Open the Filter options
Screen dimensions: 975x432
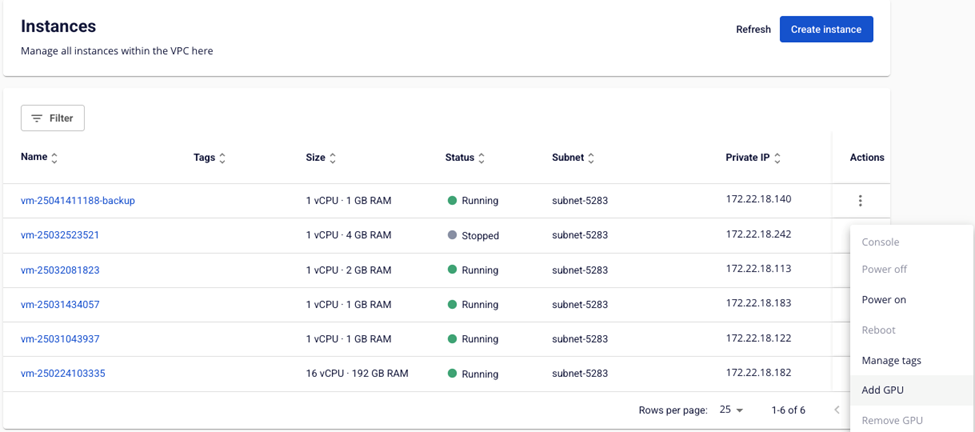click(53, 118)
